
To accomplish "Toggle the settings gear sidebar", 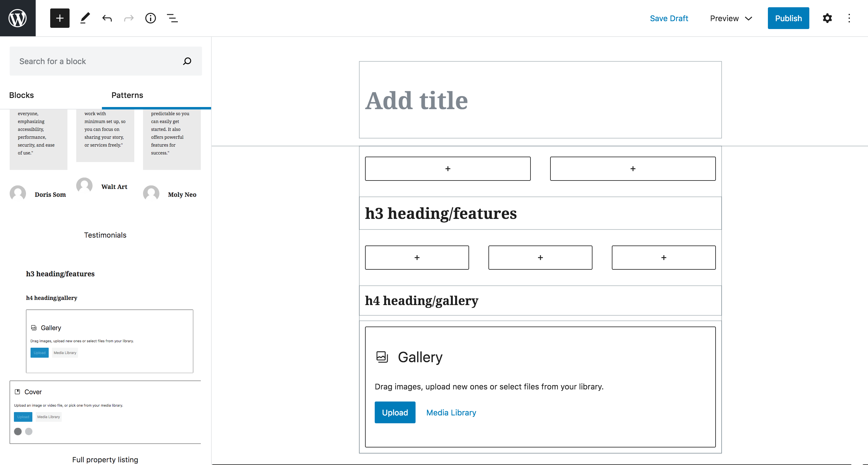I will (x=827, y=18).
